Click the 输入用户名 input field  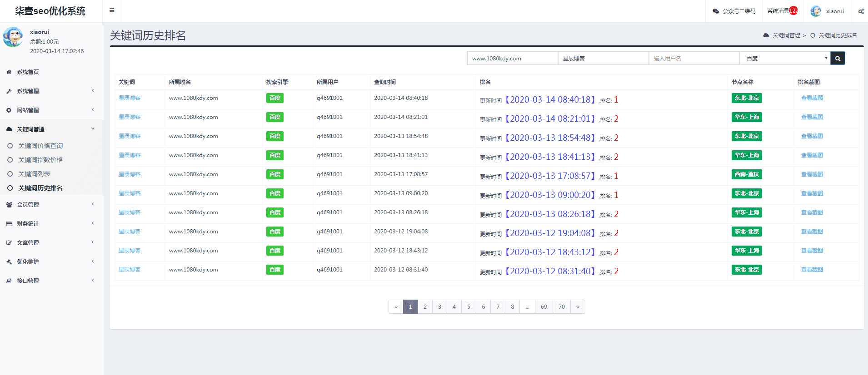point(694,59)
